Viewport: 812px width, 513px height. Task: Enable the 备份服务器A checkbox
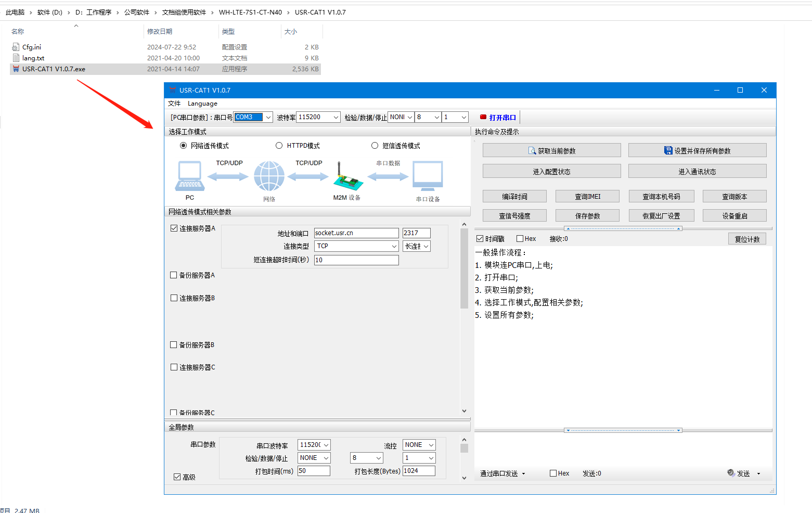click(x=174, y=275)
